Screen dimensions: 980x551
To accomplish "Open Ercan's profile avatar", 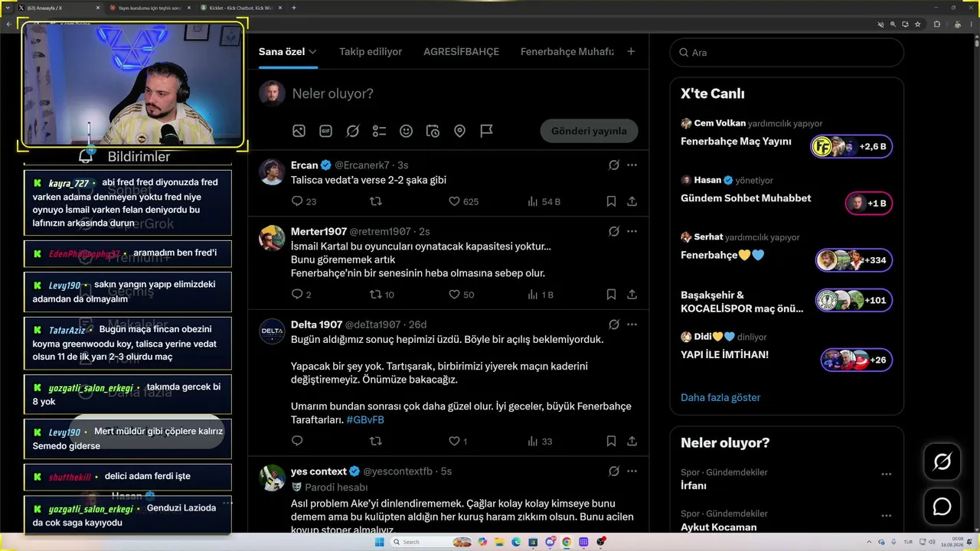I will [272, 171].
